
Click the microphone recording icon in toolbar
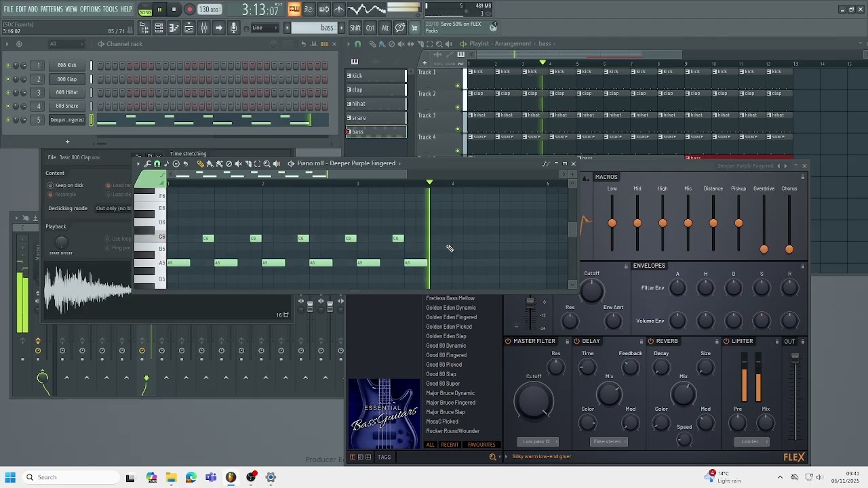pos(233,28)
